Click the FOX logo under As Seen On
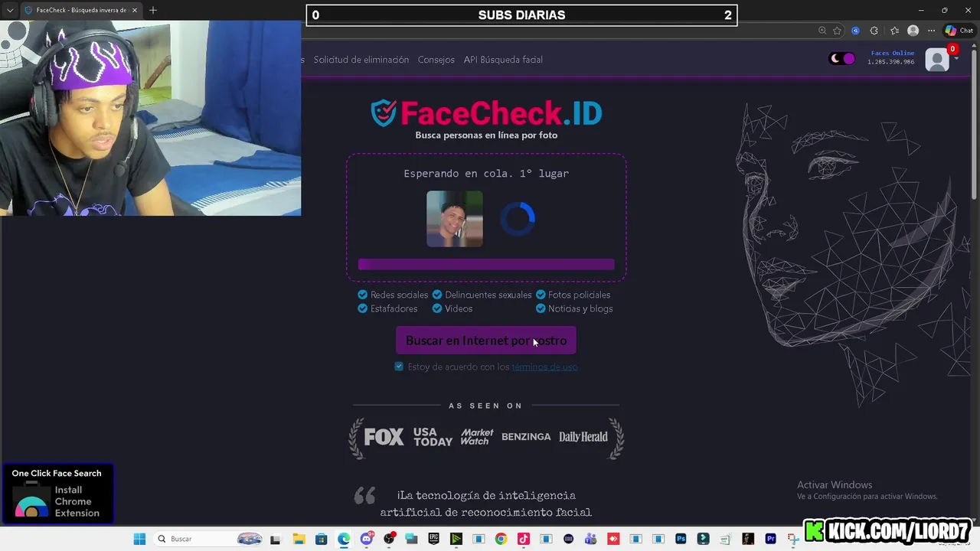The height and width of the screenshot is (551, 980). [x=384, y=437]
